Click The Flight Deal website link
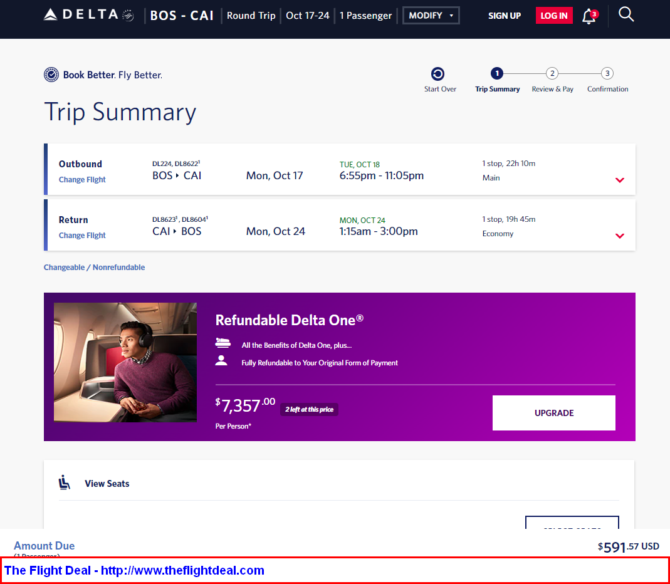Viewport: 670px width, 584px height. click(134, 570)
